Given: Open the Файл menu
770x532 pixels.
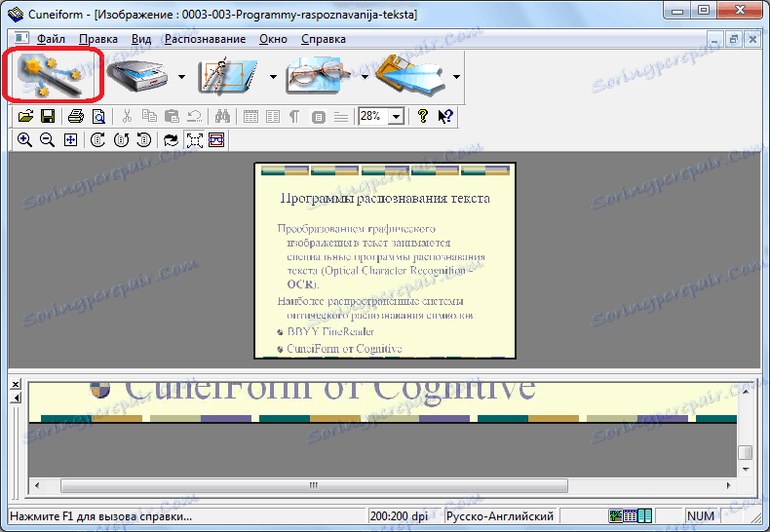Looking at the screenshot, I should tap(51, 39).
